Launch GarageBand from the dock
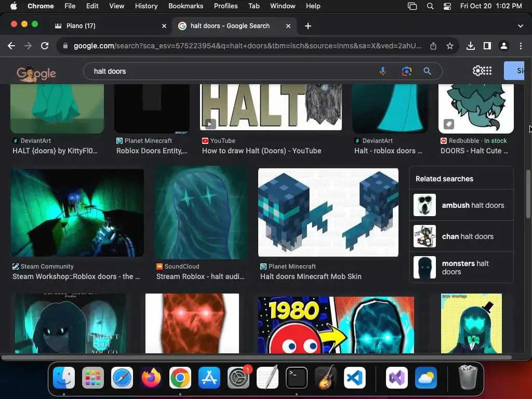Viewport: 532px width, 399px height. 326,378
